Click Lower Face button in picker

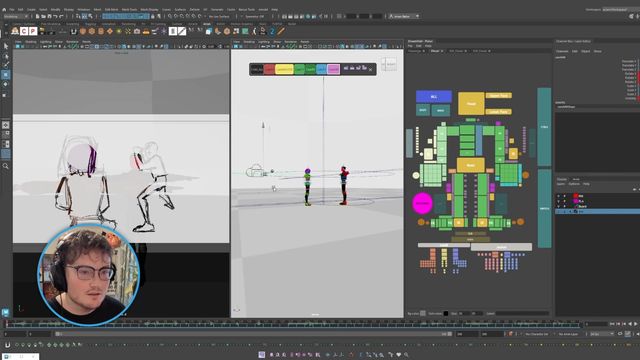click(498, 111)
